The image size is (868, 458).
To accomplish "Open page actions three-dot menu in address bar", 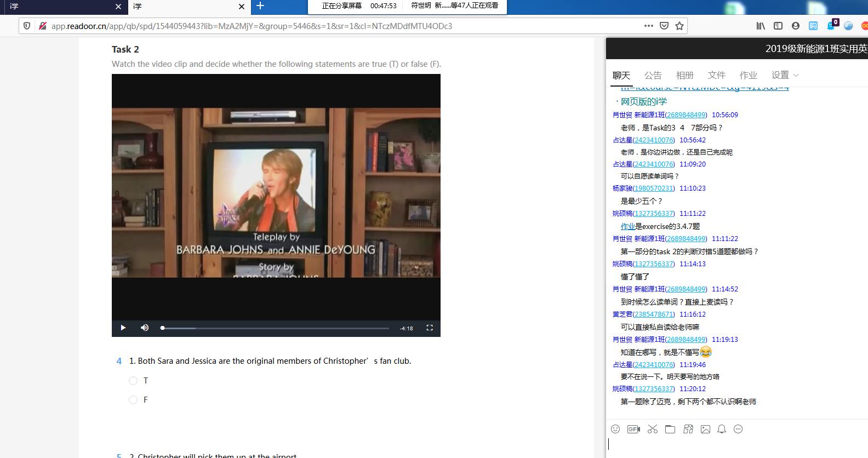I will [649, 26].
